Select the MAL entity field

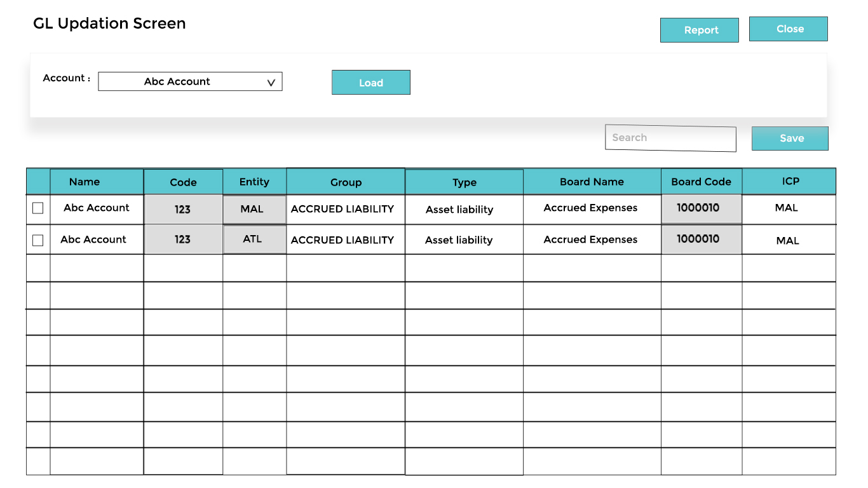tap(254, 209)
